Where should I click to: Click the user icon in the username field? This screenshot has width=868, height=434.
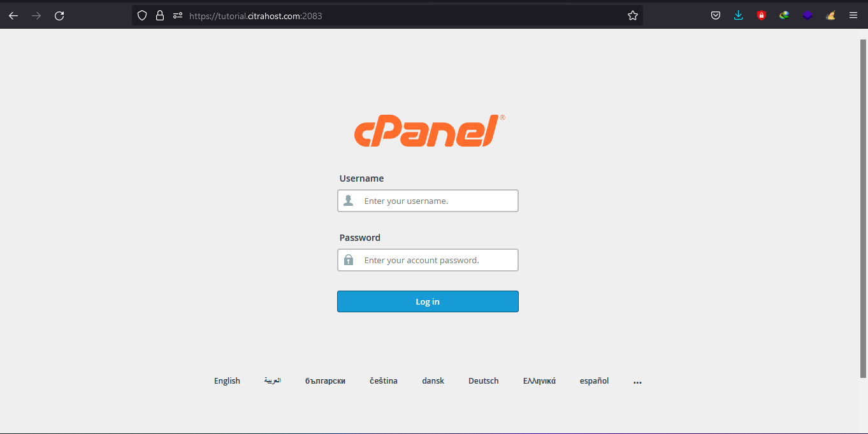pyautogui.click(x=349, y=201)
